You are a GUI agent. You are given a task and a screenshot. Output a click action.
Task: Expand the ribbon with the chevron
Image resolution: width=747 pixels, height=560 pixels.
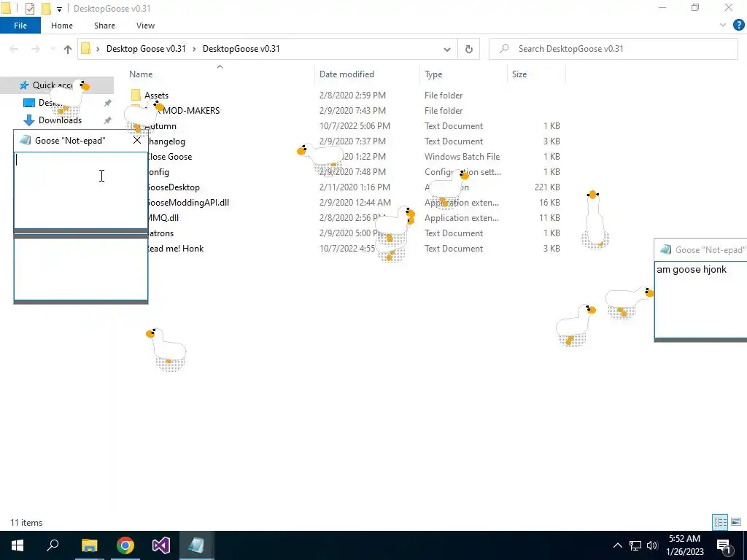pyautogui.click(x=723, y=26)
